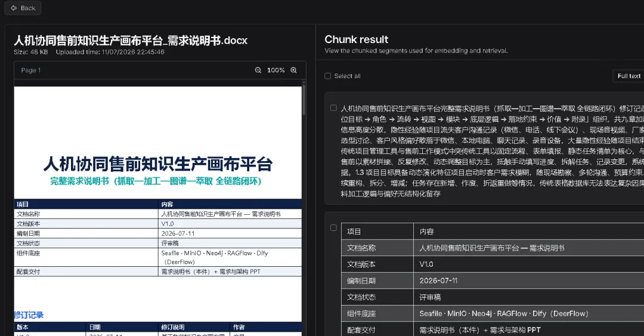Select the table chunk checkbox
The image size is (644, 336).
tap(333, 228)
